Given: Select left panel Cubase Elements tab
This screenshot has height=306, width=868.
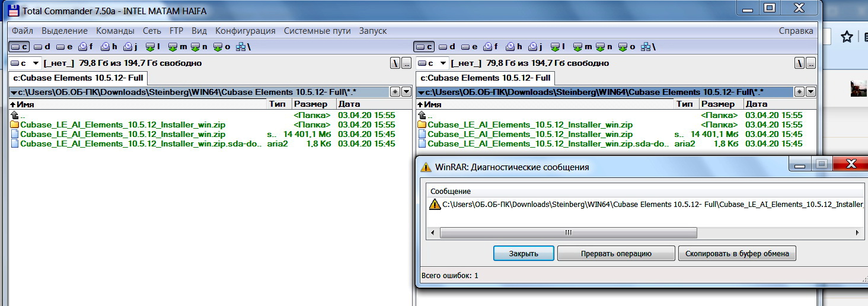Looking at the screenshot, I should pyautogui.click(x=77, y=78).
